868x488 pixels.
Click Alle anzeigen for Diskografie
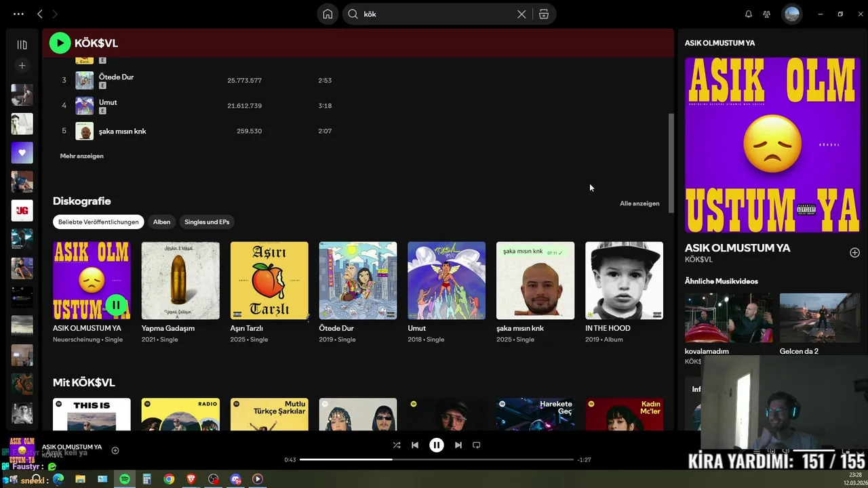pos(639,203)
